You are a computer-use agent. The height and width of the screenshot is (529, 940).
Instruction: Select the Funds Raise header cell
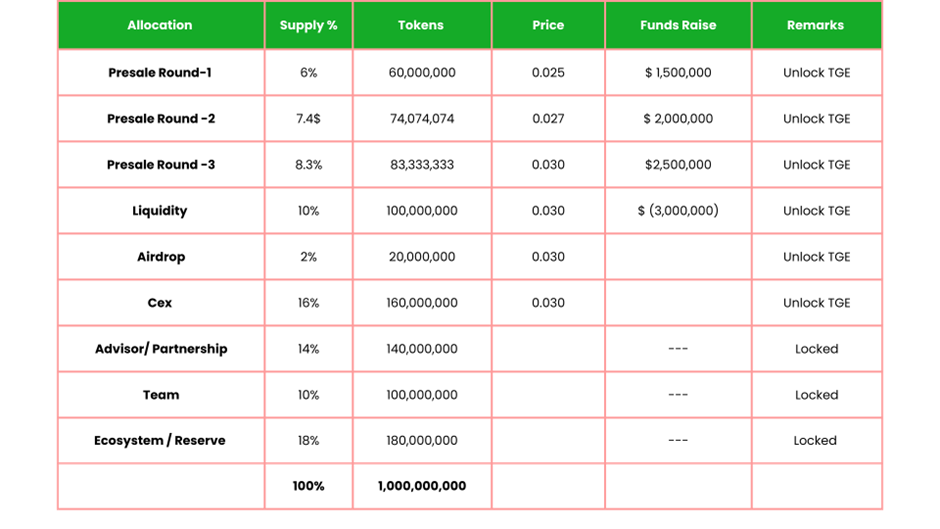(x=678, y=25)
